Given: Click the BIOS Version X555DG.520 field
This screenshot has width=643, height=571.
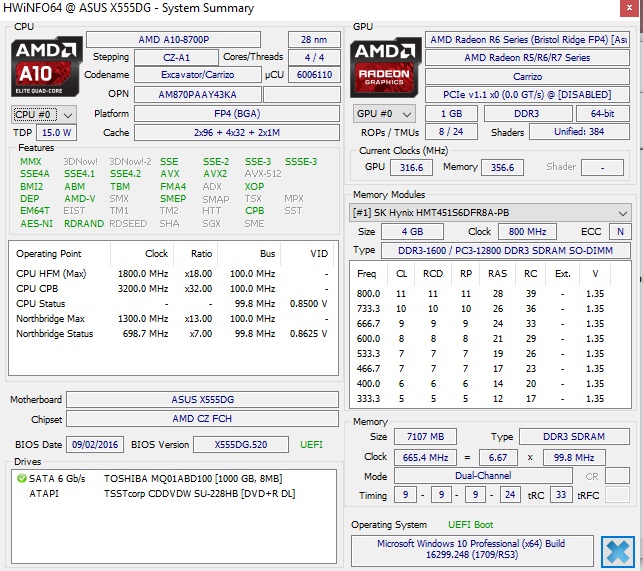Looking at the screenshot, I should click(241, 445).
